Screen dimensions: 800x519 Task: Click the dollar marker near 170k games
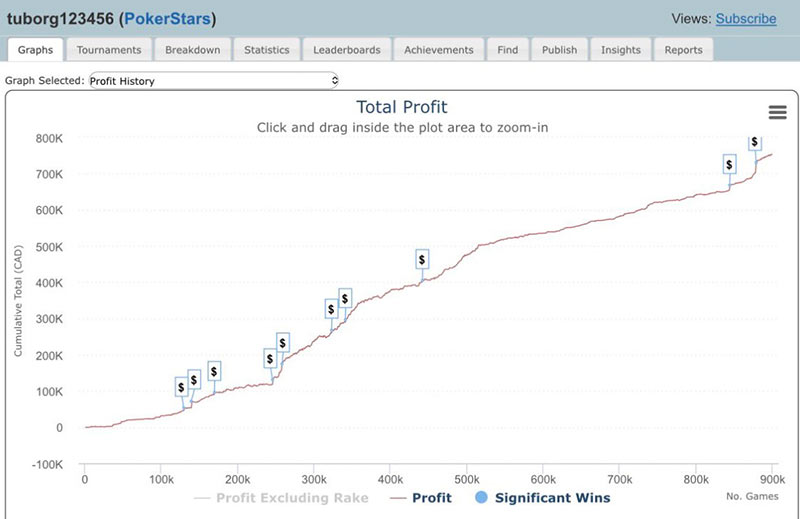pyautogui.click(x=213, y=372)
